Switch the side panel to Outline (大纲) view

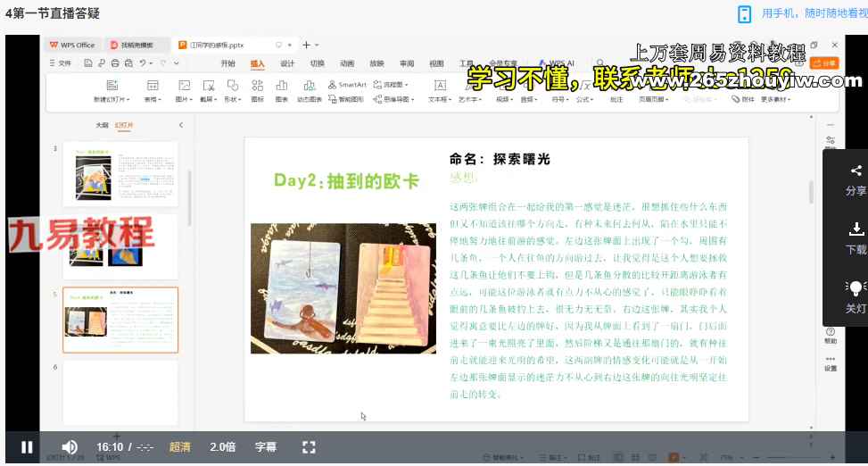[102, 125]
